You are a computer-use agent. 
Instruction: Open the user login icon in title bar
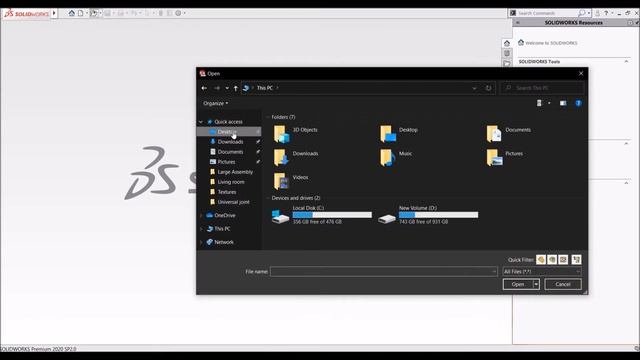point(598,13)
